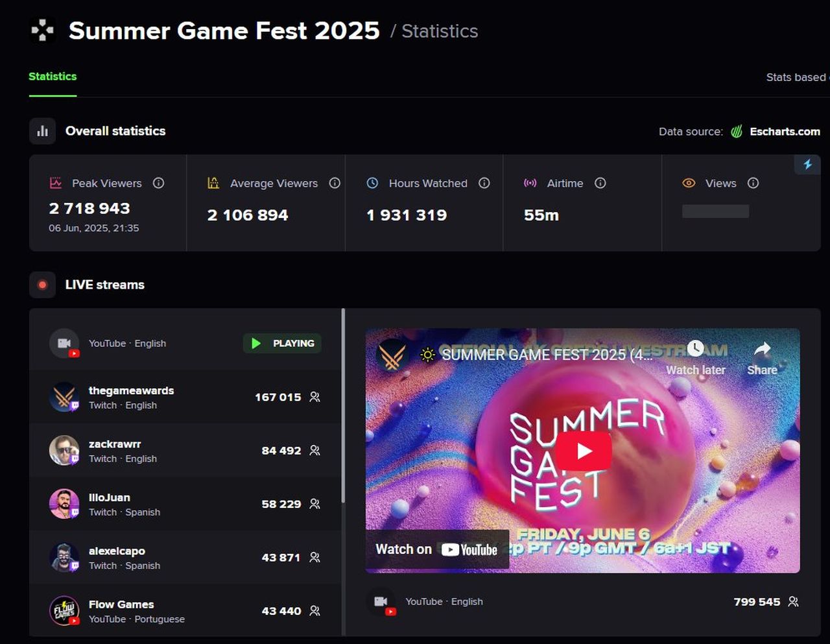The height and width of the screenshot is (644, 830).
Task: Click the broadcast icon beside Airtime
Action: (529, 183)
